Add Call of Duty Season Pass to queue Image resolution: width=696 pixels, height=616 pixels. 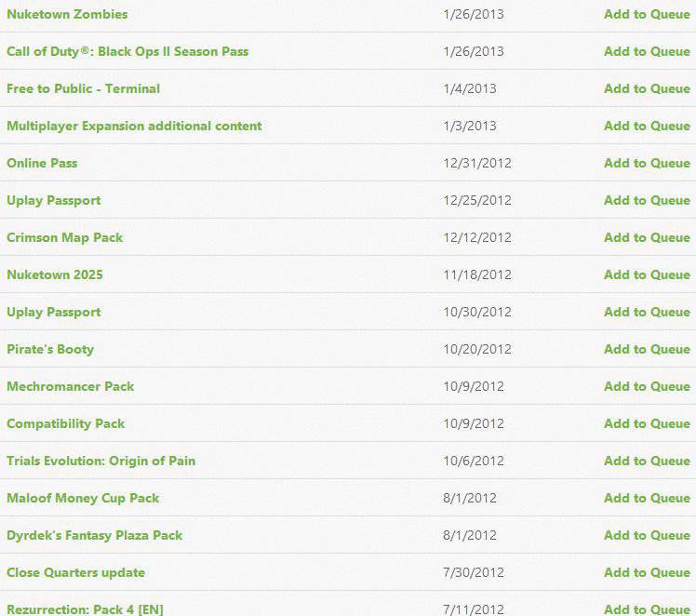(647, 51)
